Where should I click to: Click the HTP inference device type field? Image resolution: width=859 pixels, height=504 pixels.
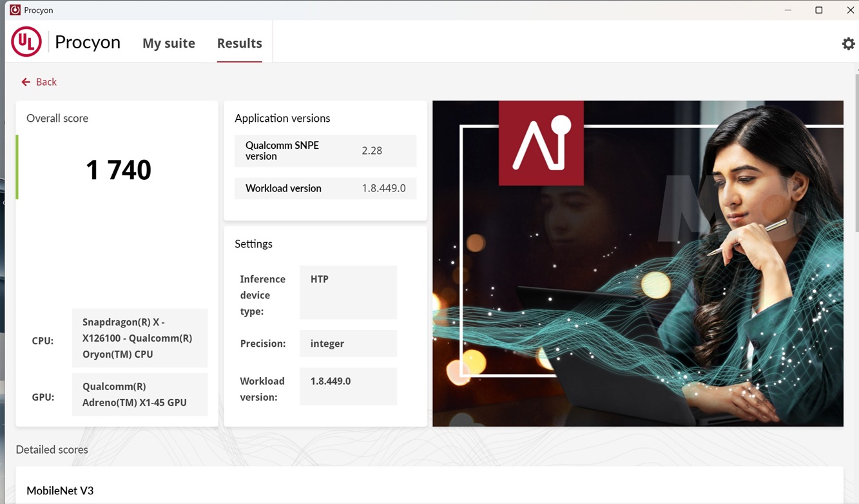pos(348,292)
